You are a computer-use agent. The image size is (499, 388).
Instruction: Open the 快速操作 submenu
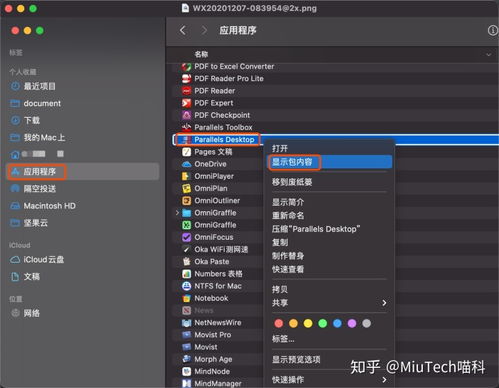click(x=329, y=379)
